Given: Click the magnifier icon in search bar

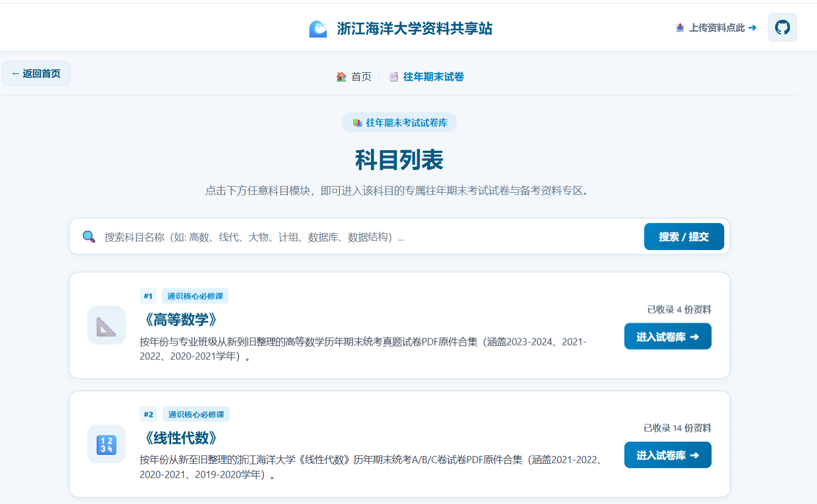Looking at the screenshot, I should [89, 237].
